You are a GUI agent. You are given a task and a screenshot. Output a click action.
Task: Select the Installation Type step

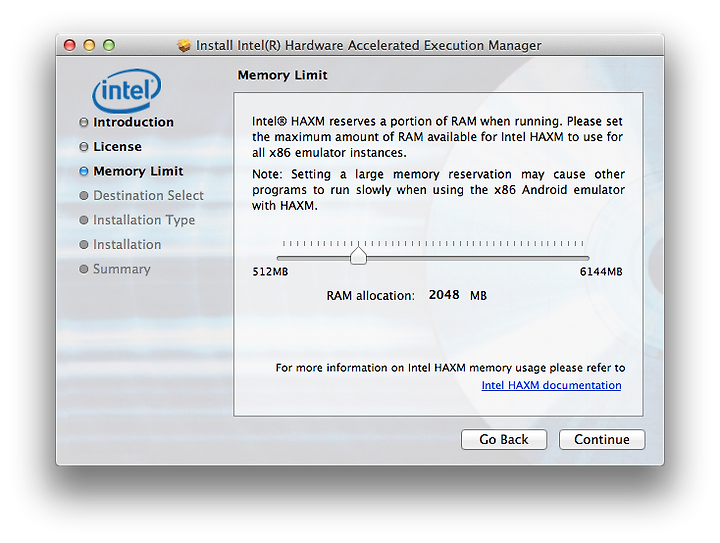pos(144,220)
